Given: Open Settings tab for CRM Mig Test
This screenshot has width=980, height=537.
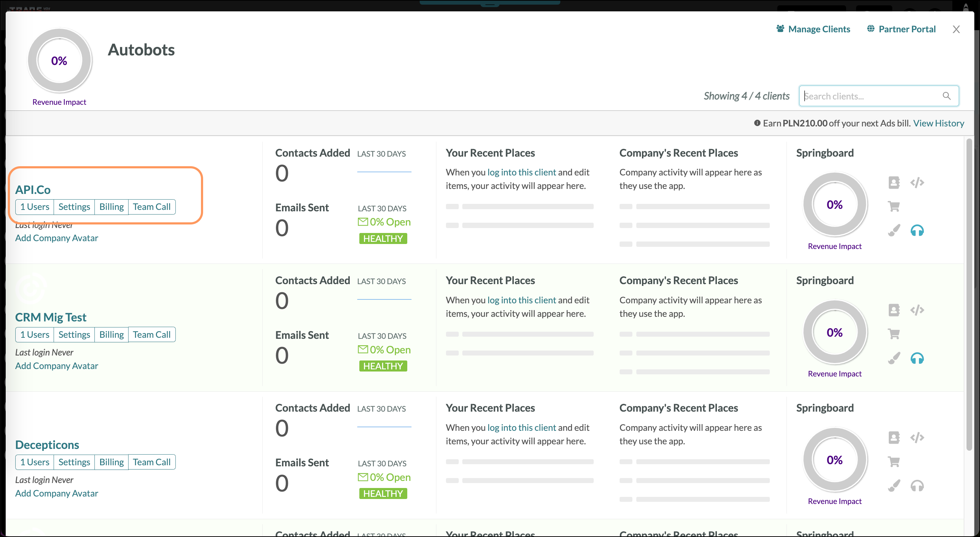Looking at the screenshot, I should point(74,335).
